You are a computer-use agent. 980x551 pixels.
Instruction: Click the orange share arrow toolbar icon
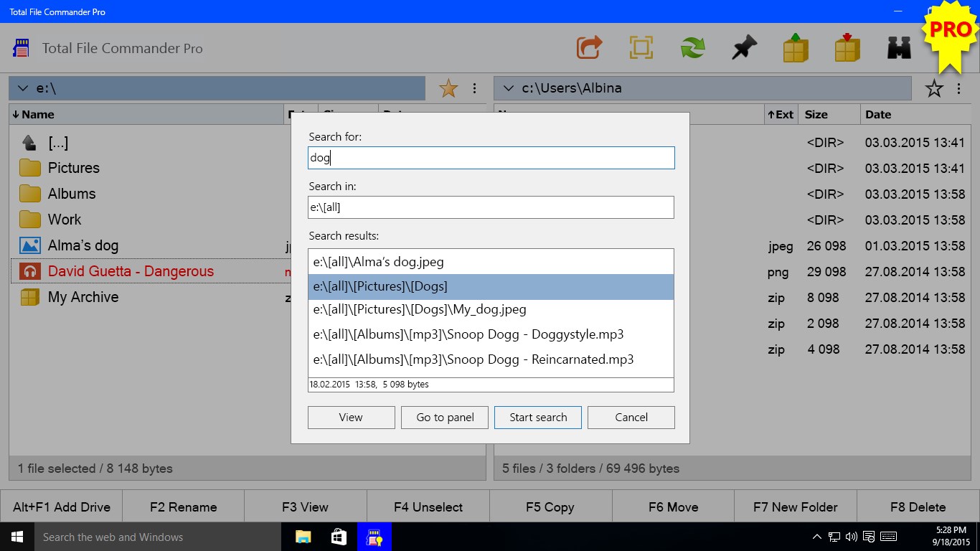tap(589, 48)
